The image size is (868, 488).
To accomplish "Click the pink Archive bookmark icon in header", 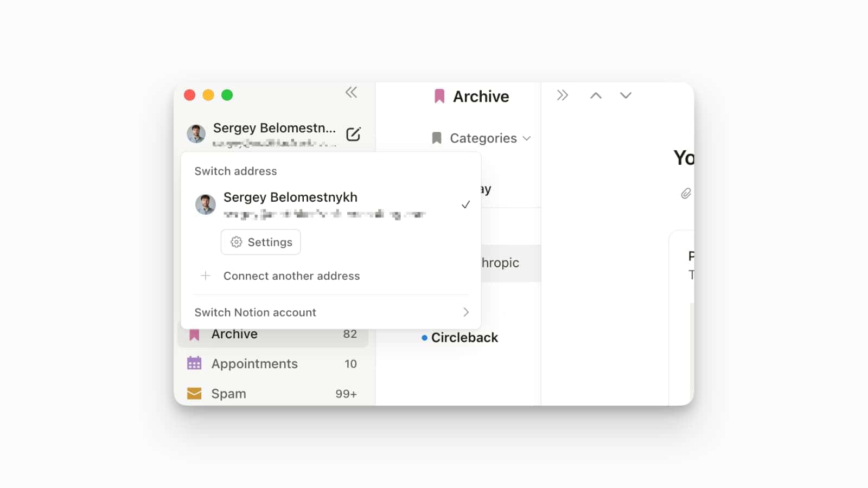I will coord(438,96).
